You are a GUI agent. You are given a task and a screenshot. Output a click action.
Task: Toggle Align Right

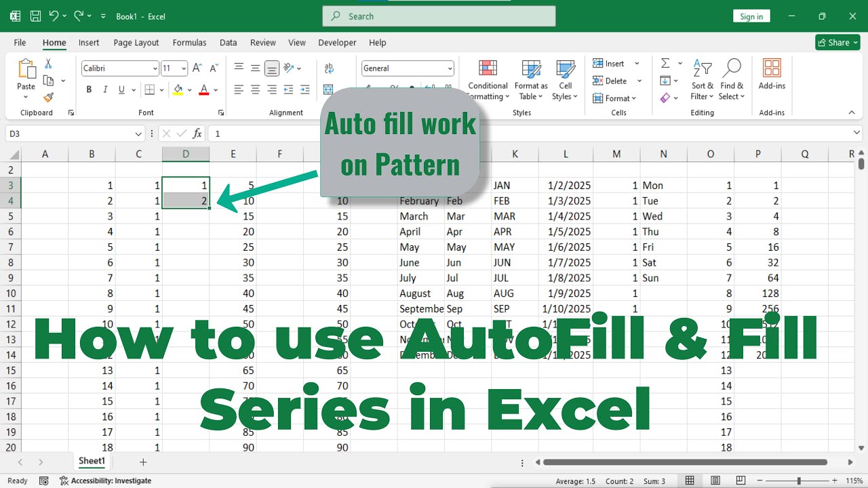[272, 89]
